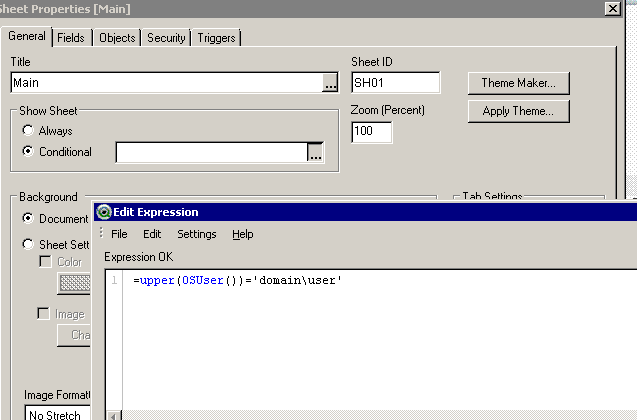Open the Triggers tab
Image resolution: width=637 pixels, height=420 pixels.
click(x=216, y=38)
